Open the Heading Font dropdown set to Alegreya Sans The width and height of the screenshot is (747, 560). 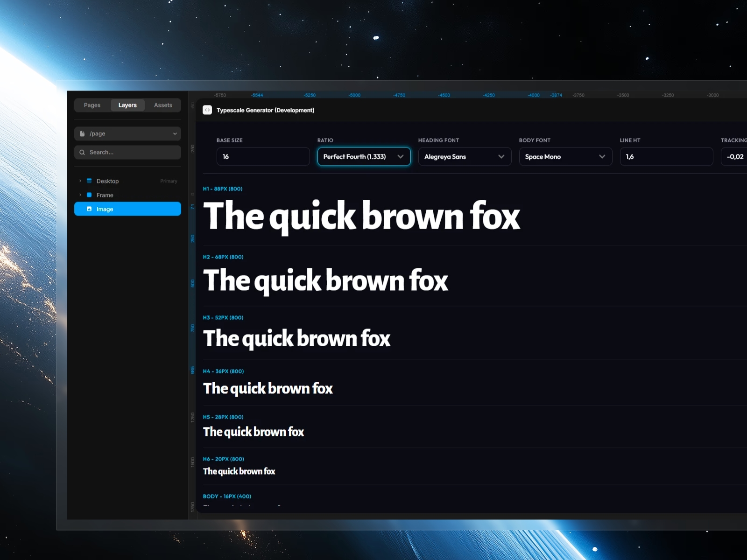point(465,156)
